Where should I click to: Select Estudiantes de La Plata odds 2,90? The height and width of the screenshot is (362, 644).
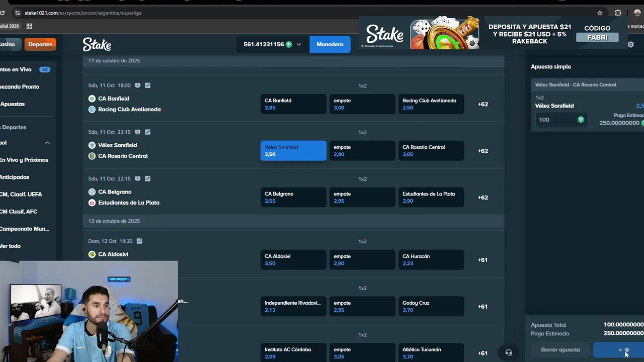431,198
